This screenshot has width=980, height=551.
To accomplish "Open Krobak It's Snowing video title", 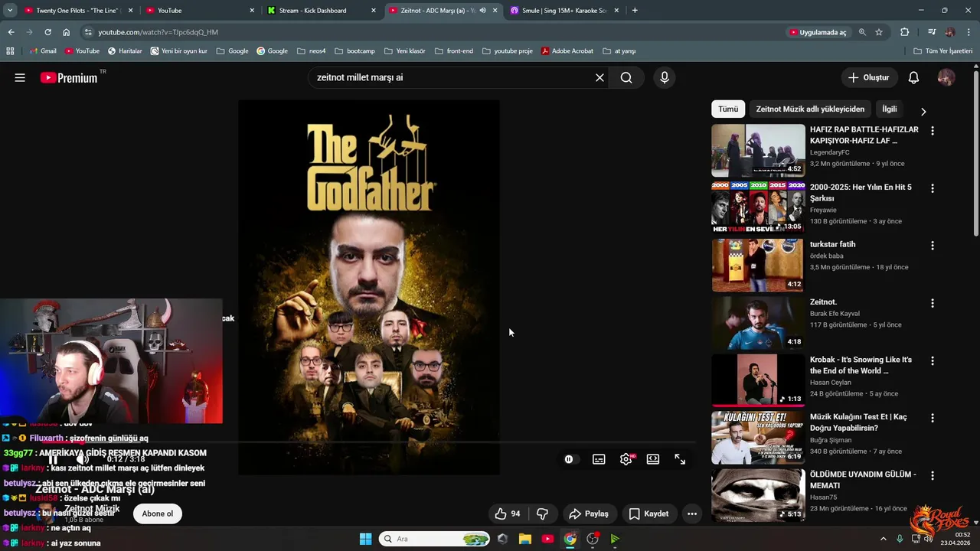I will point(861,365).
